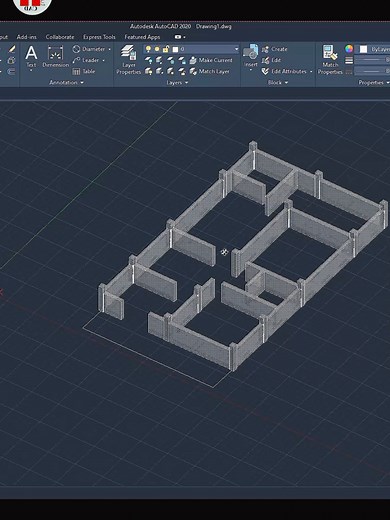Click the Match Layer button

pos(210,71)
